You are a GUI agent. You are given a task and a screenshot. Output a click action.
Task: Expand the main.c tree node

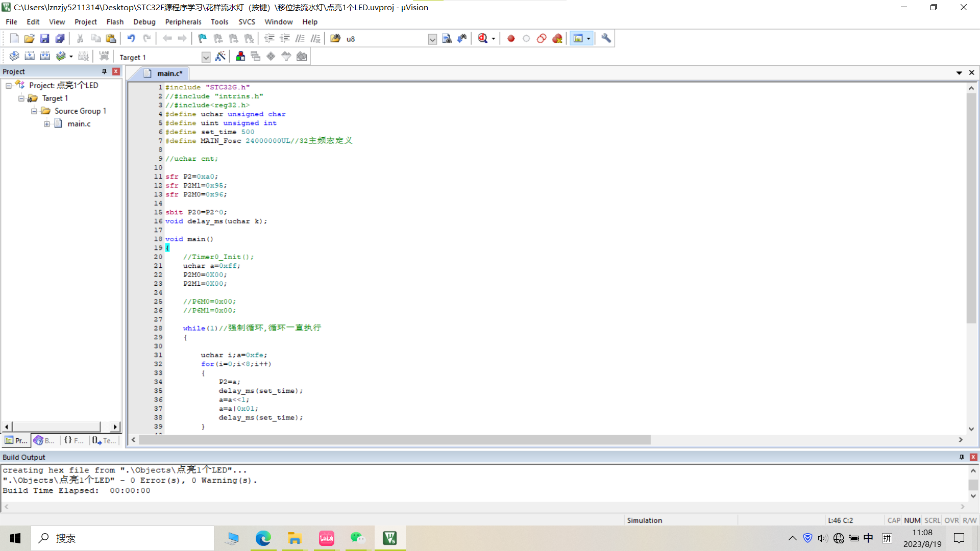point(47,123)
